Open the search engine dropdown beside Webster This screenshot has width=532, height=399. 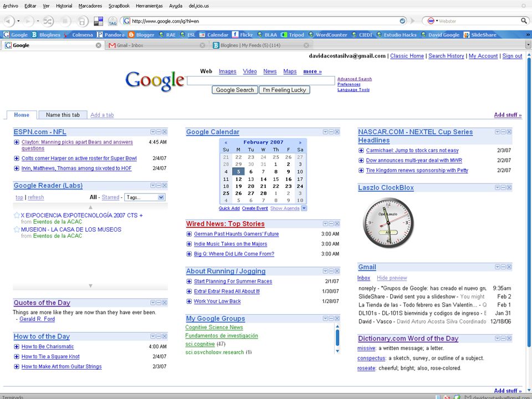tap(437, 21)
